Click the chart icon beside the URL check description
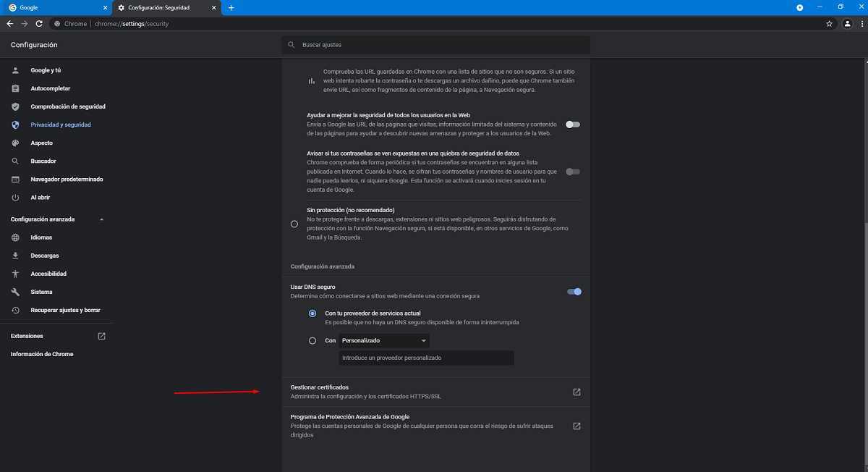868x472 pixels. pyautogui.click(x=312, y=80)
